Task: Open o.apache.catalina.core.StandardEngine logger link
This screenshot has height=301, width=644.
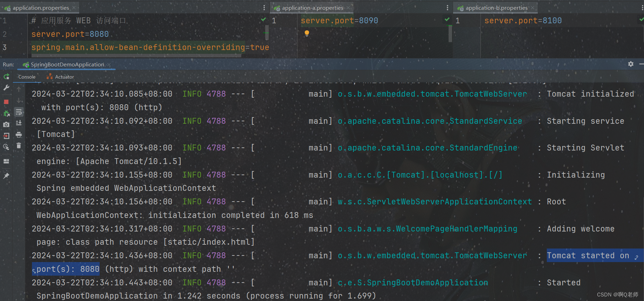Action: (428, 148)
